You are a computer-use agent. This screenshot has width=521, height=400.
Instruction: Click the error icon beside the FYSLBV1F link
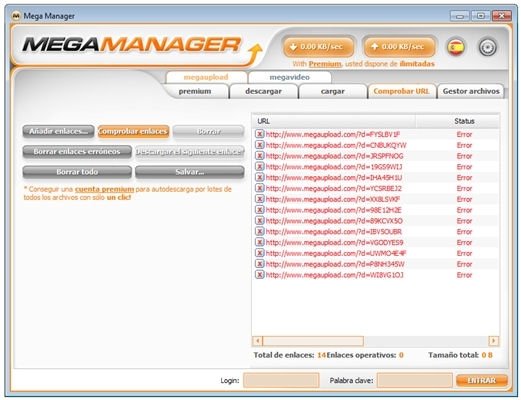point(259,134)
